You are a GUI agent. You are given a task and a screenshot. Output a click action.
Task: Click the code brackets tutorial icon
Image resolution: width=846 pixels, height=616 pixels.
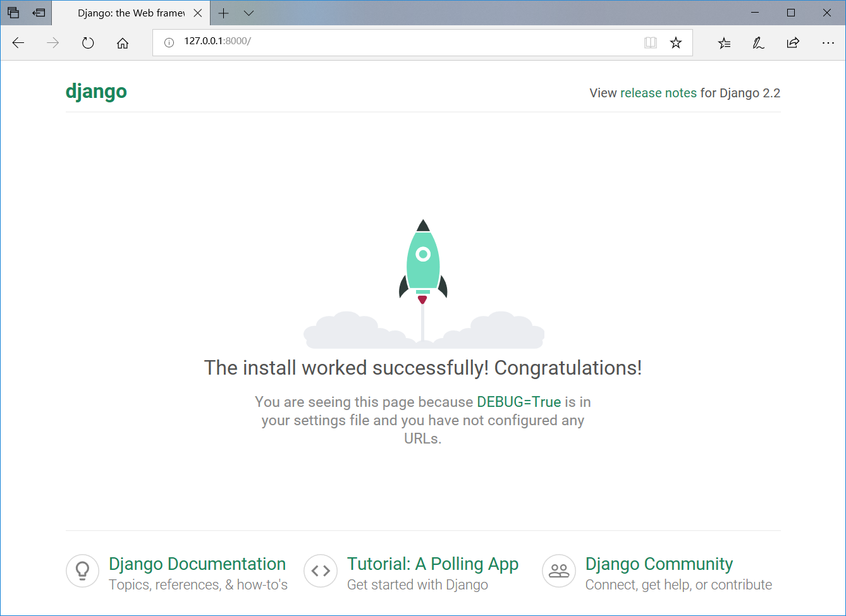[x=321, y=571]
